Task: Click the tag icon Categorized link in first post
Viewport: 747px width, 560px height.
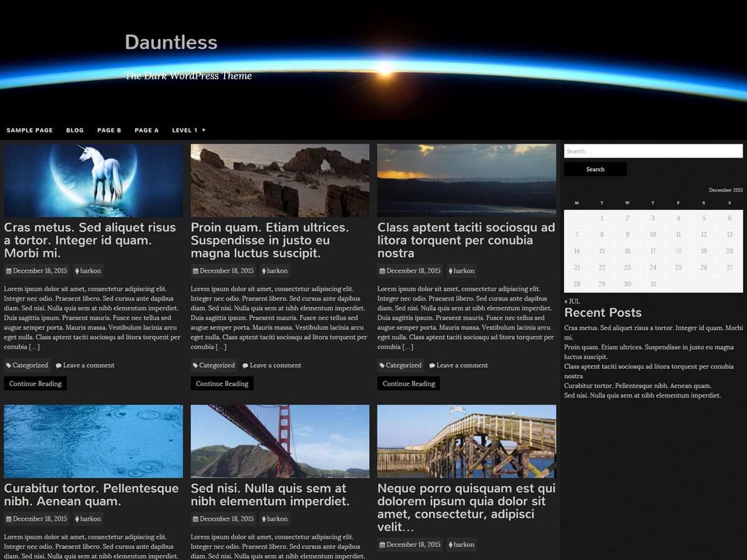Action: 27,365
